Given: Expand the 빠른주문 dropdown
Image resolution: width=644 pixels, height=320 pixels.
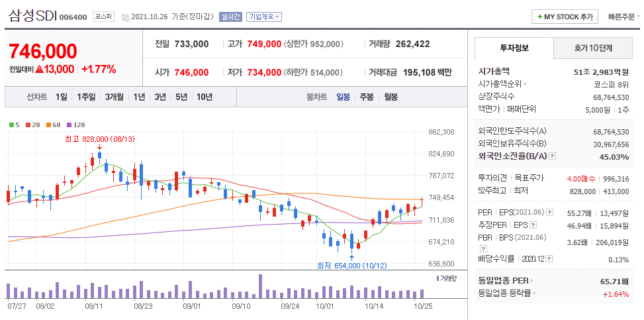Looking at the screenshot, I should [623, 17].
